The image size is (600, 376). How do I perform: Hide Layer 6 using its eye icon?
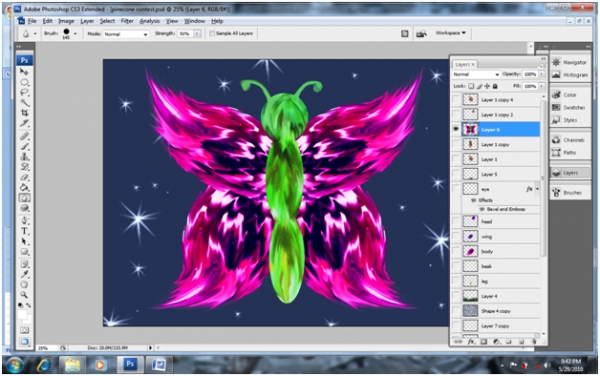(x=456, y=130)
